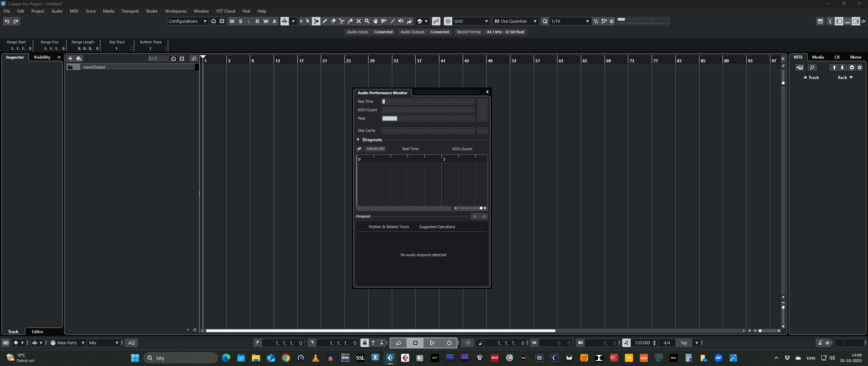
Task: Select the Split scissors tool
Action: [x=342, y=21]
